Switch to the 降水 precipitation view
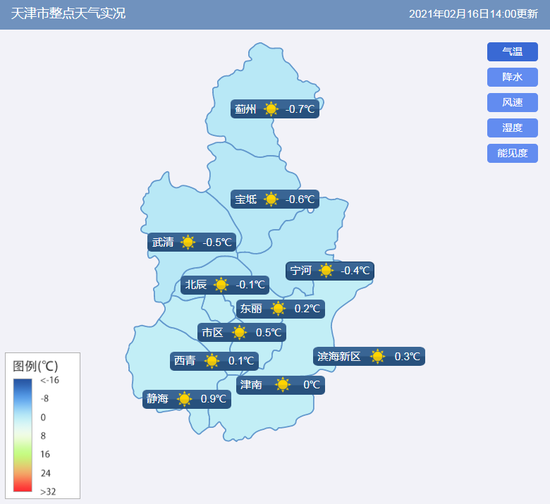 tap(512, 77)
